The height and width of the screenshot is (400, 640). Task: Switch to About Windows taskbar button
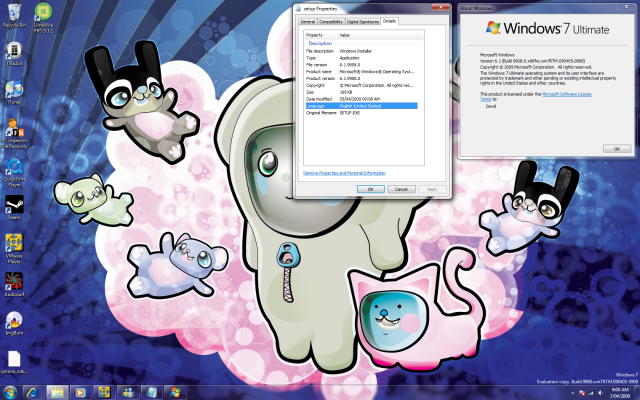[x=175, y=392]
